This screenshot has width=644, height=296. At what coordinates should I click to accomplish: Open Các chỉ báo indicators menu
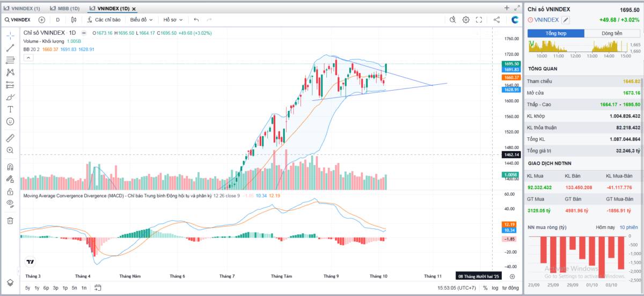tap(105, 20)
